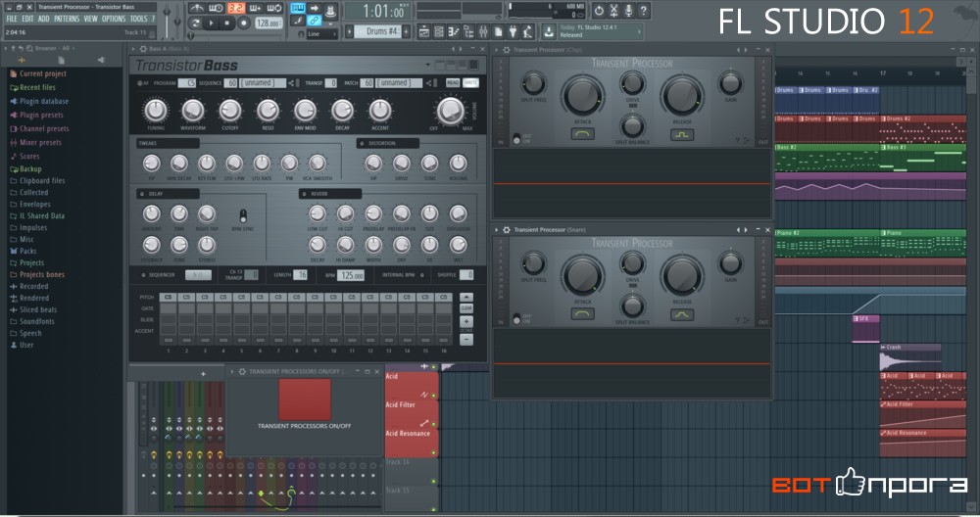Open the OPTIONS menu
The height and width of the screenshot is (517, 980).
coord(114,19)
